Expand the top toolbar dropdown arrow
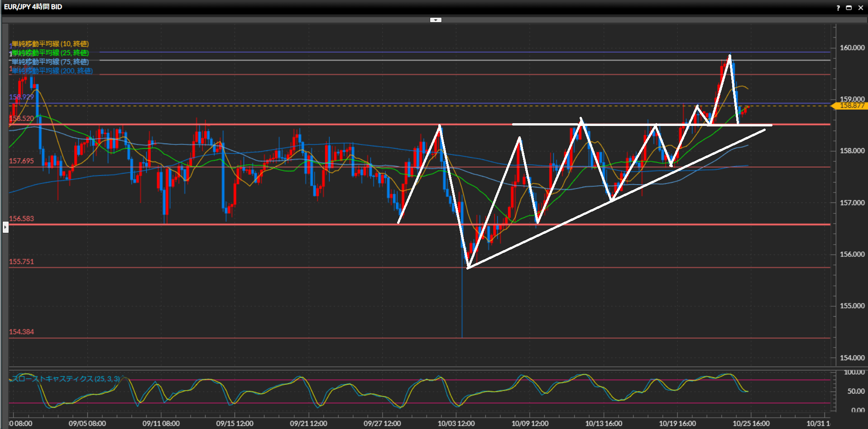868x429 pixels. pos(436,20)
